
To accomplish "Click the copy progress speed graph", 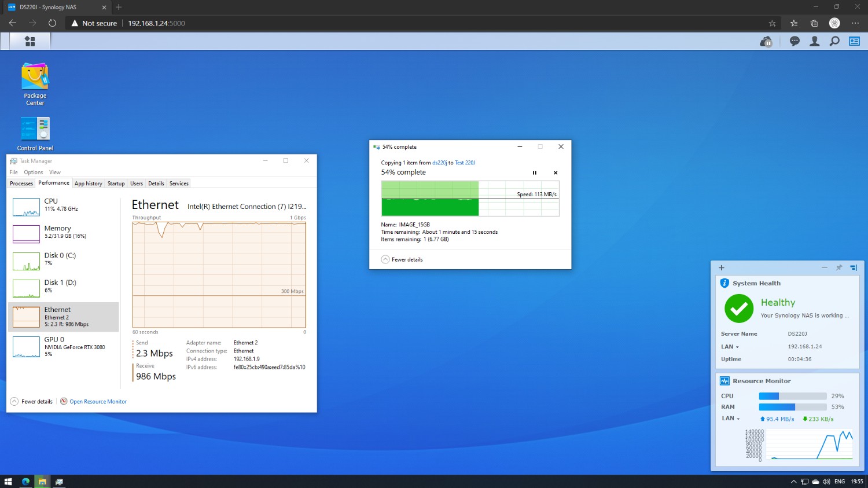I will pos(470,199).
